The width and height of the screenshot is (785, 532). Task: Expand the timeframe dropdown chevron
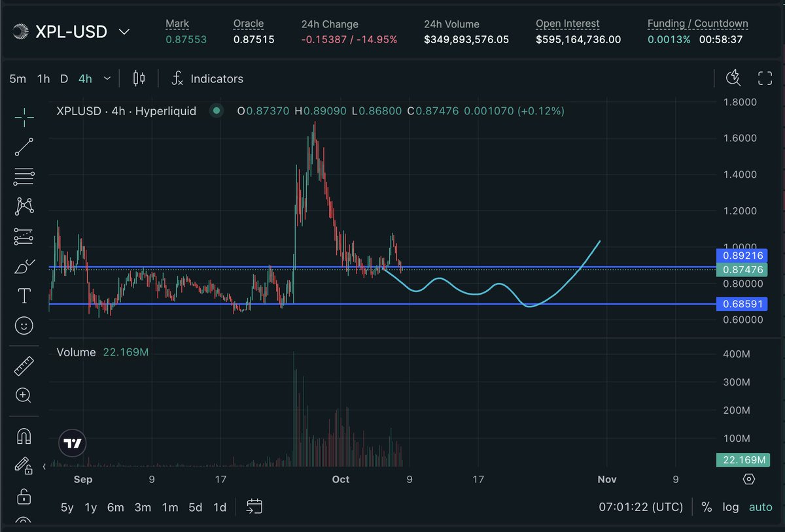click(x=107, y=78)
